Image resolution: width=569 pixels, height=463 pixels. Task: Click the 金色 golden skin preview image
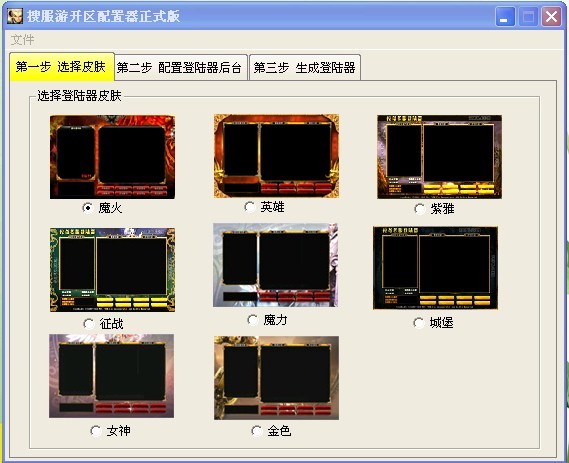(x=277, y=378)
